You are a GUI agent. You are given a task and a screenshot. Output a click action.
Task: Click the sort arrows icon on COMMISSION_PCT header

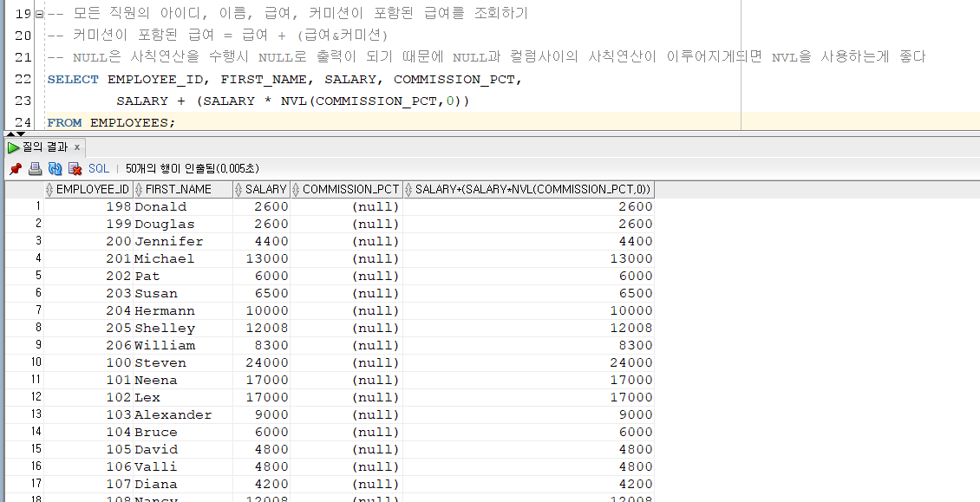(296, 189)
